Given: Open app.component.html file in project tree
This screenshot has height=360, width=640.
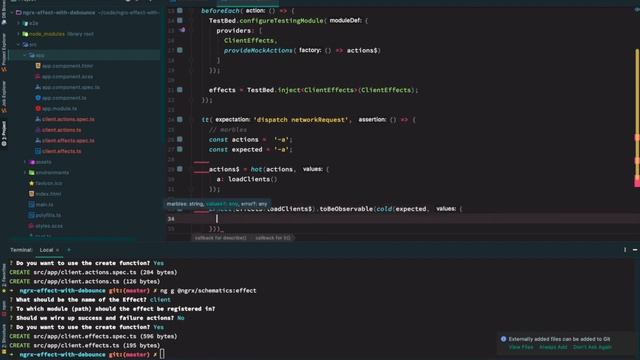Looking at the screenshot, I should [x=67, y=66].
